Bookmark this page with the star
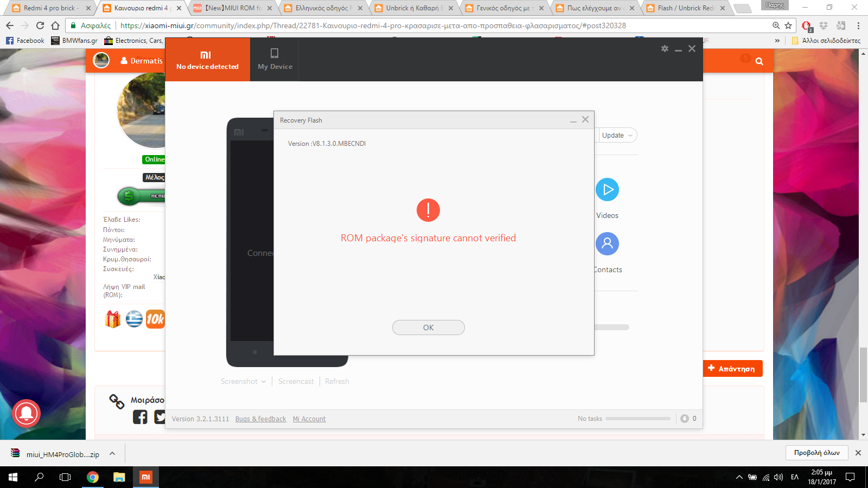 pos(788,25)
